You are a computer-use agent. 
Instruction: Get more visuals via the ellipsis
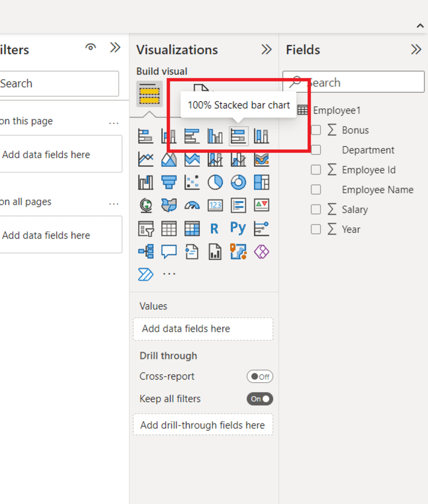(169, 274)
